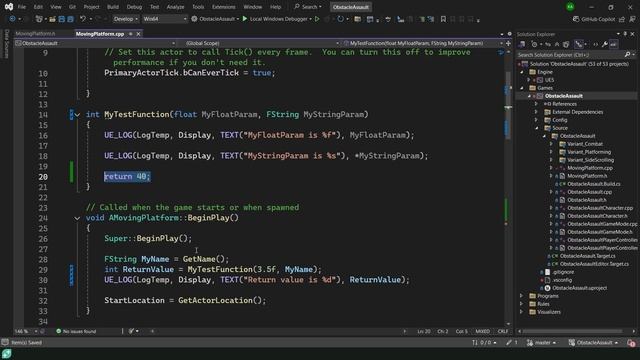Expand the Programs folder in Solution Explorer
Image resolution: width=640 pixels, height=360 pixels.
(522, 296)
